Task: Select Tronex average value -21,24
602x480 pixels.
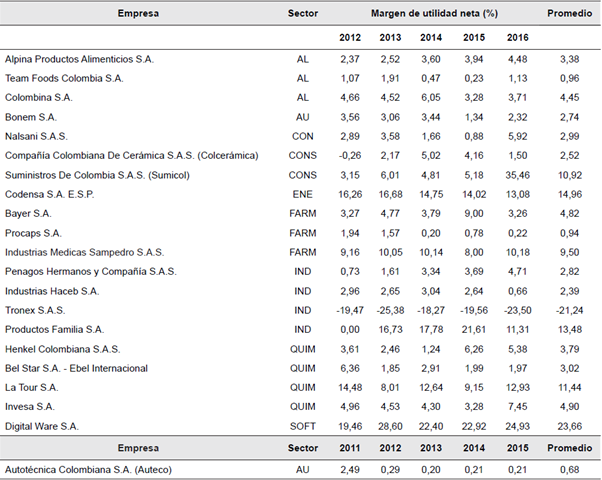Action: (x=566, y=310)
